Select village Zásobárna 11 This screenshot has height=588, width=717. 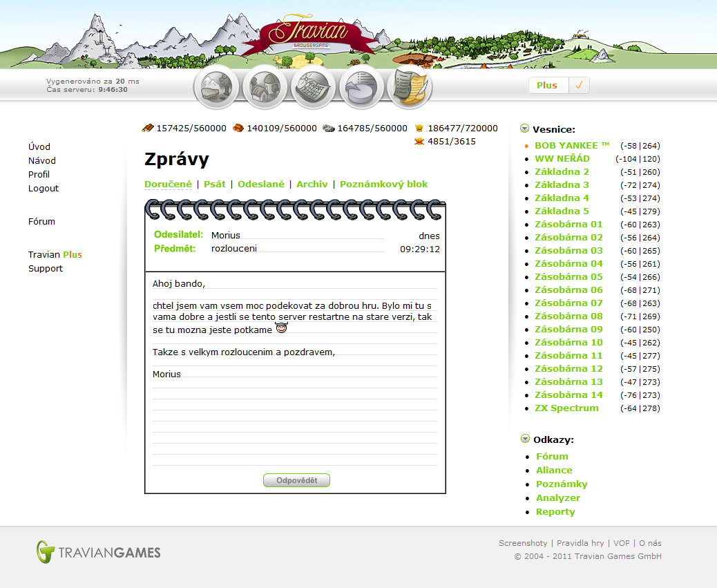click(569, 355)
